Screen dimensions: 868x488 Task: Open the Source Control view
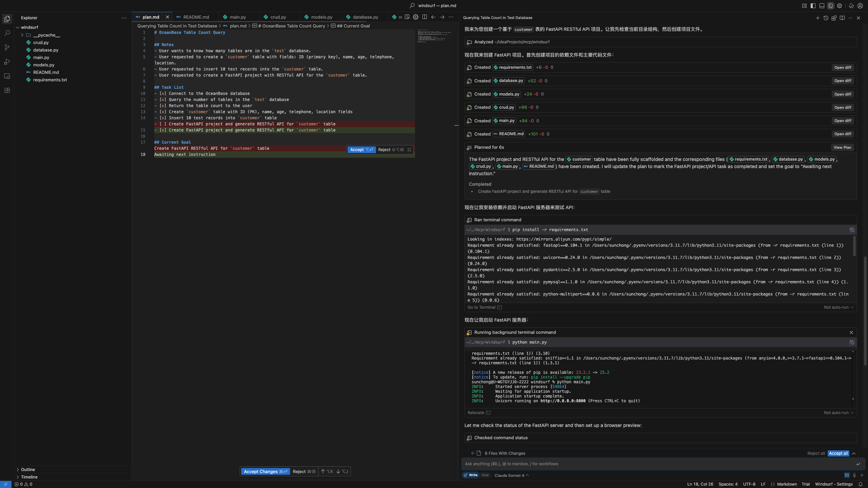pyautogui.click(x=7, y=47)
